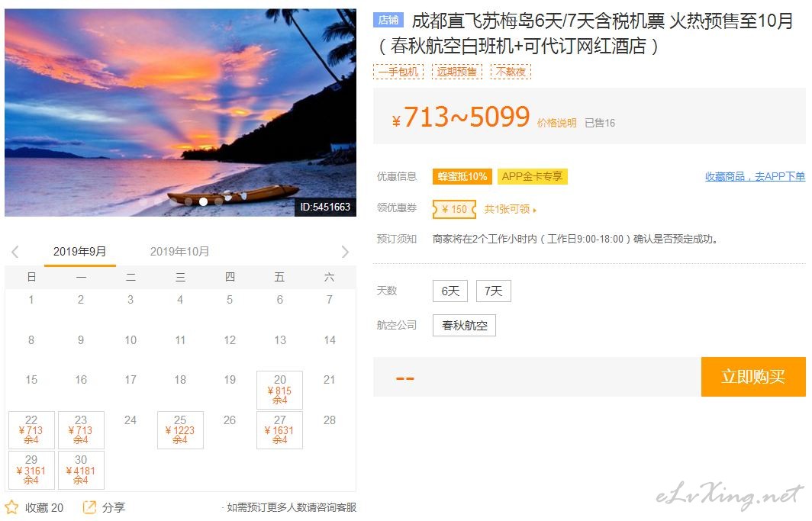Switch to the 2019年9月 tab
The image size is (812, 521).
click(x=79, y=252)
